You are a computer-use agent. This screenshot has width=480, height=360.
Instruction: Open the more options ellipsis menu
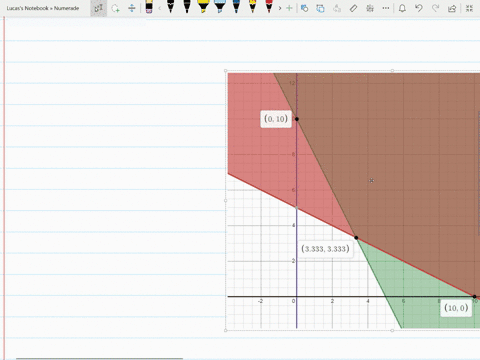[x=386, y=8]
